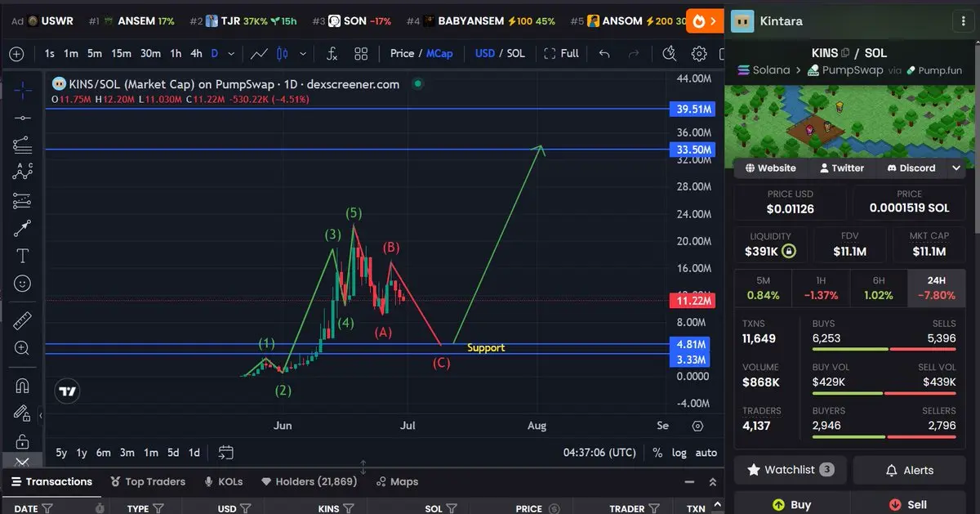Toggle stay-in-drawing-mode pencil lock
The width and height of the screenshot is (980, 514).
tap(22, 413)
